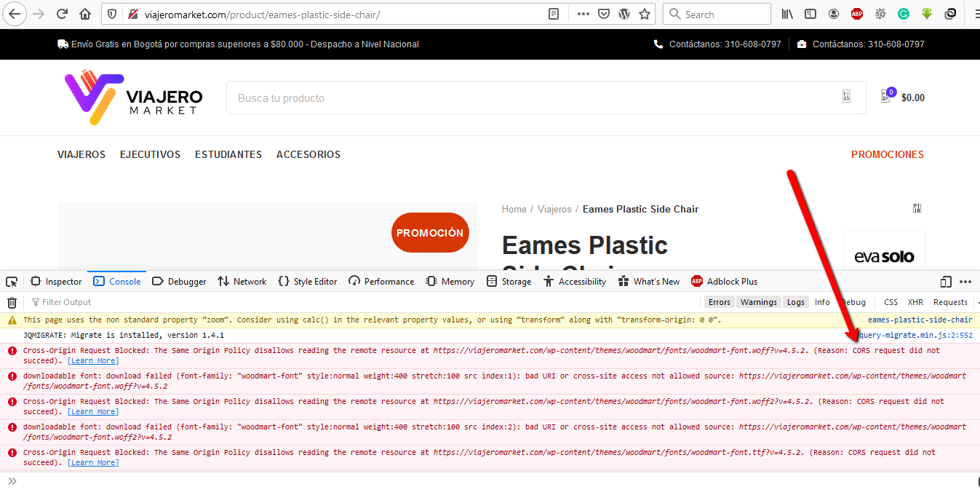The height and width of the screenshot is (503, 980).
Task: Open Adblock Plus toolbar extension
Action: coord(857,14)
